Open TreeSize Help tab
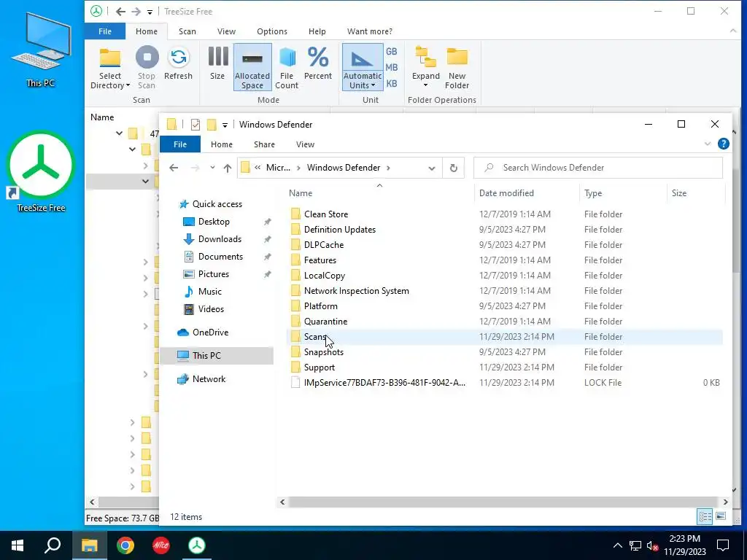The image size is (747, 560). (317, 31)
